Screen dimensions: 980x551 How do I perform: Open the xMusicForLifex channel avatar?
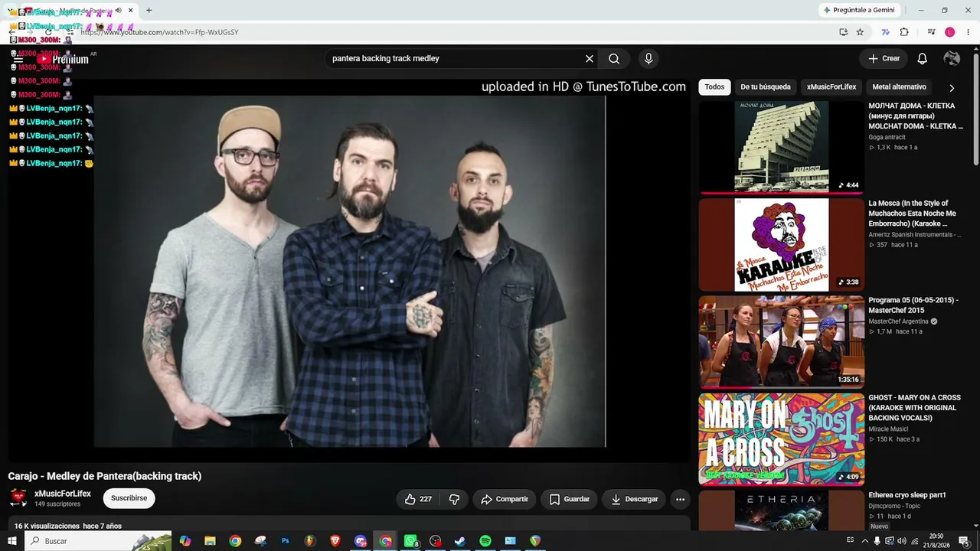click(18, 498)
